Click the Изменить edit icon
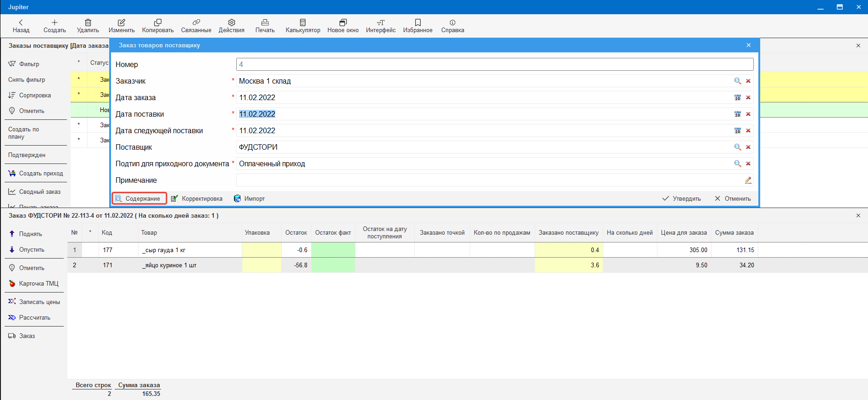The image size is (868, 400). point(122,23)
